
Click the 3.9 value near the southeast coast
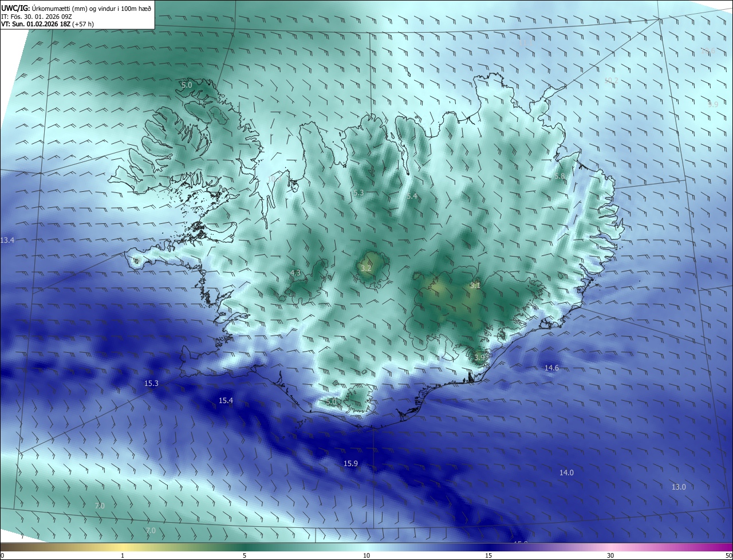[x=479, y=357]
